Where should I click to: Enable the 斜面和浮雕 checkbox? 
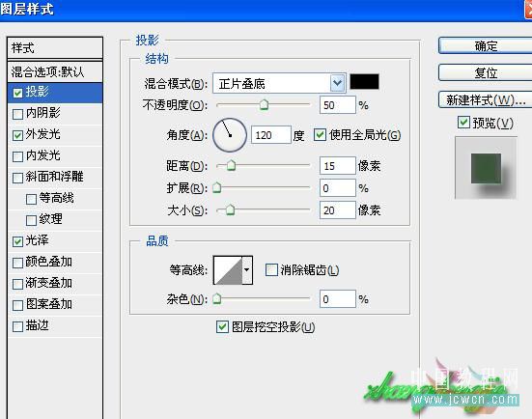(x=17, y=178)
